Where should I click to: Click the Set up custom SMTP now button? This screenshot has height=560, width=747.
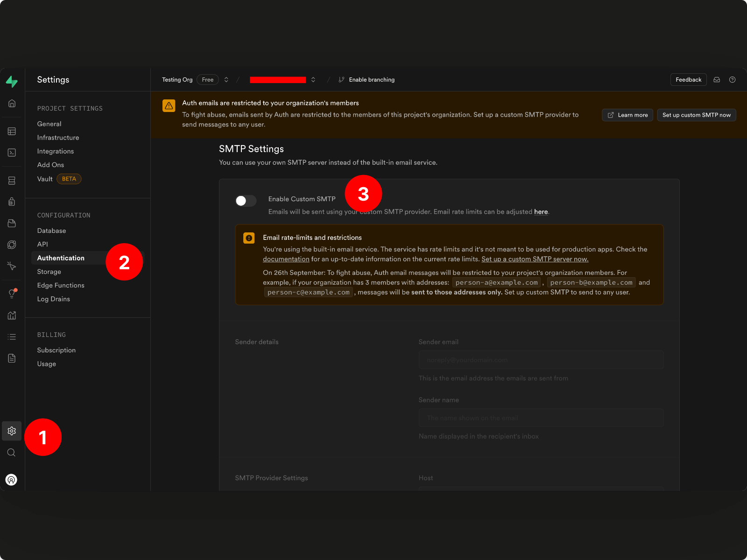pos(696,115)
